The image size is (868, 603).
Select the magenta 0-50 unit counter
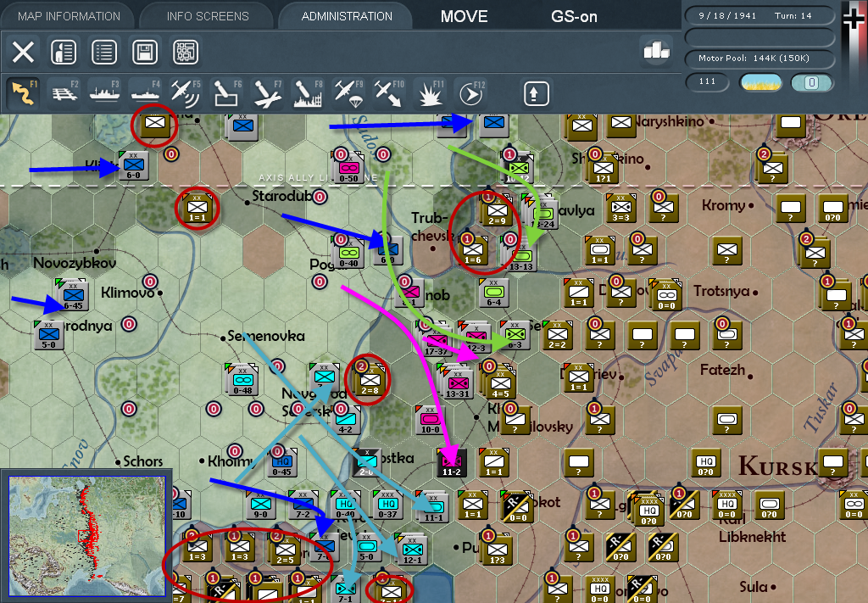pyautogui.click(x=348, y=169)
